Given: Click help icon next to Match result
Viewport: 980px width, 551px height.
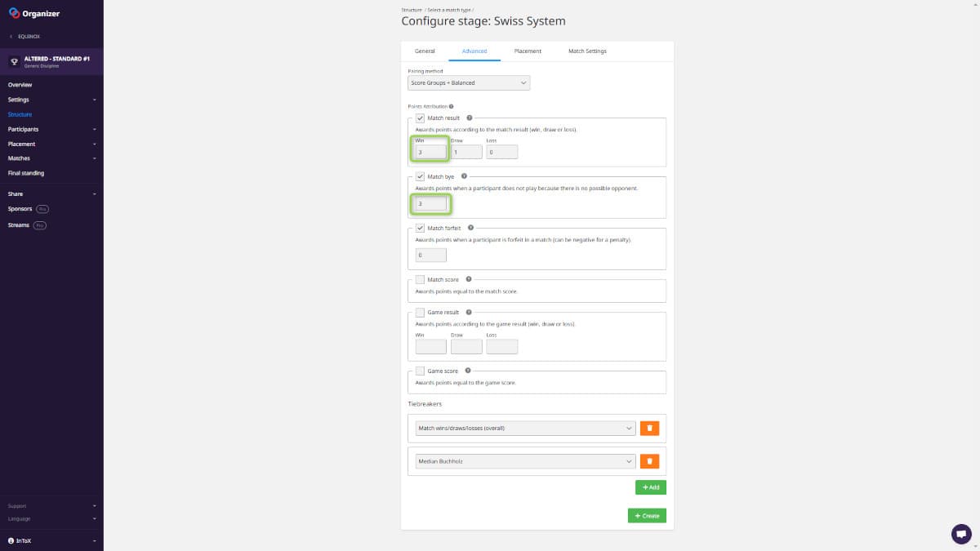Looking at the screenshot, I should click(470, 118).
